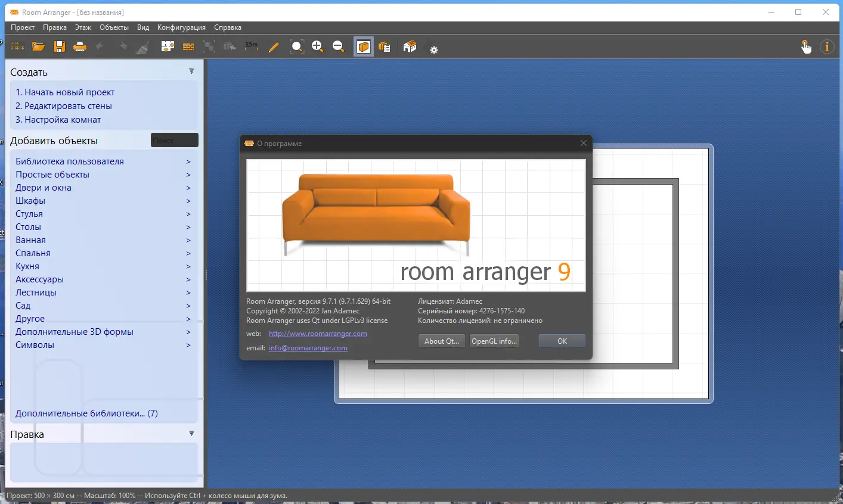Click the greyed-out object arrow icon
Screen dimensions: 843x504
[230, 46]
